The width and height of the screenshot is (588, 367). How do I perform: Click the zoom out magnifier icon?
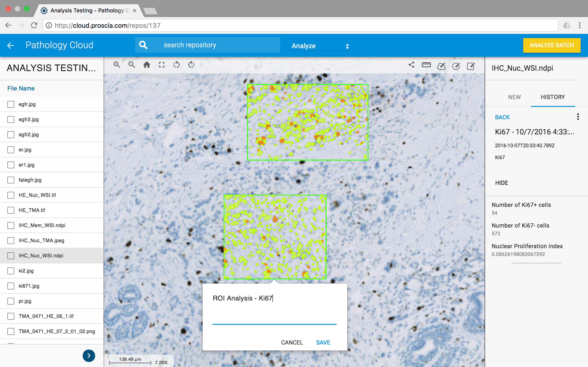tap(132, 65)
